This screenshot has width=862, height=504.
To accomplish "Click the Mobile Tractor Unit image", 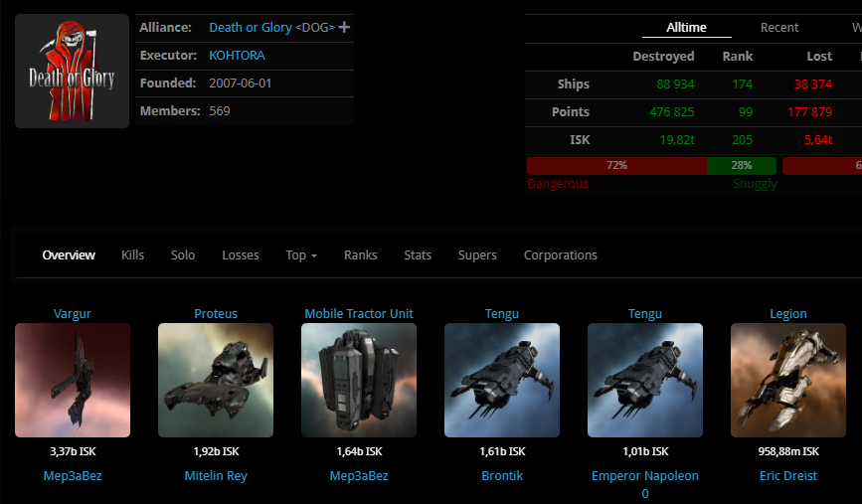I will tap(359, 380).
